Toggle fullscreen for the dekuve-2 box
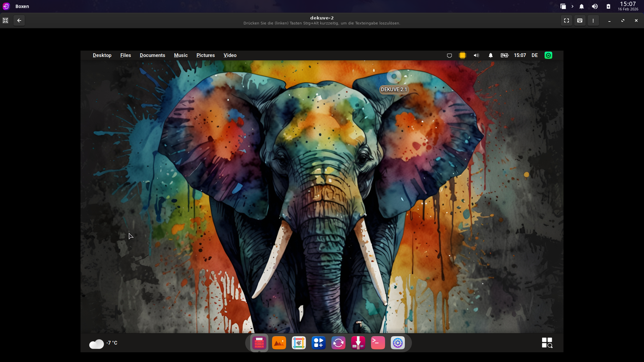 click(567, 20)
